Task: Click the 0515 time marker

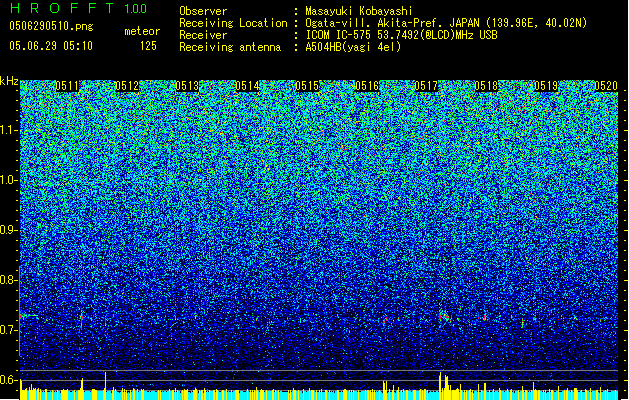Action: point(307,86)
